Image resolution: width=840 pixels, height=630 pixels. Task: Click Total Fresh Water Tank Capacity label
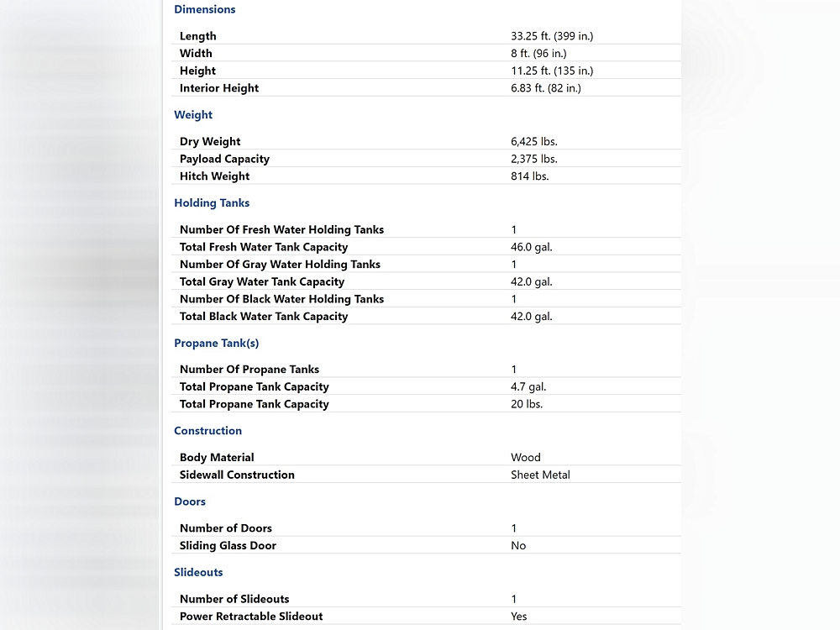tap(264, 247)
